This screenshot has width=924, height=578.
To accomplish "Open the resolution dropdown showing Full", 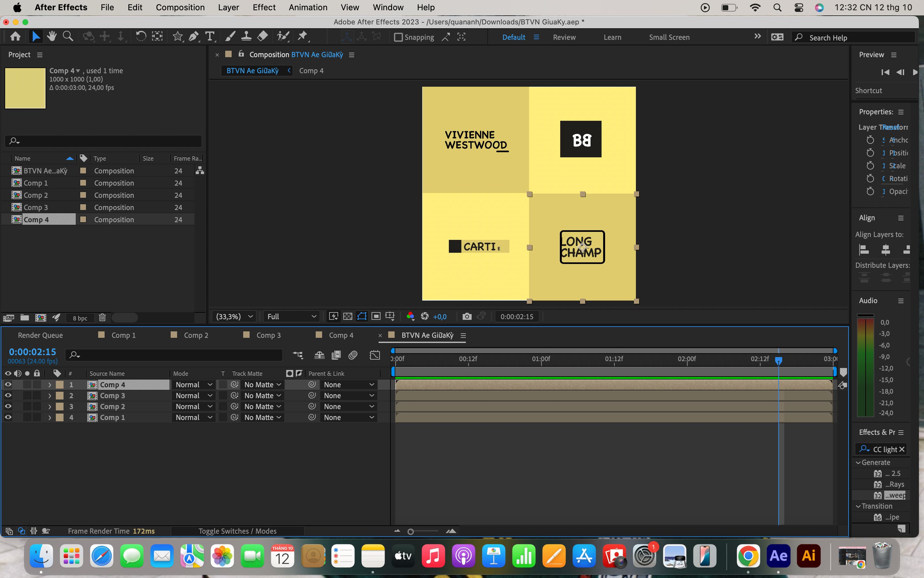I will click(x=291, y=317).
